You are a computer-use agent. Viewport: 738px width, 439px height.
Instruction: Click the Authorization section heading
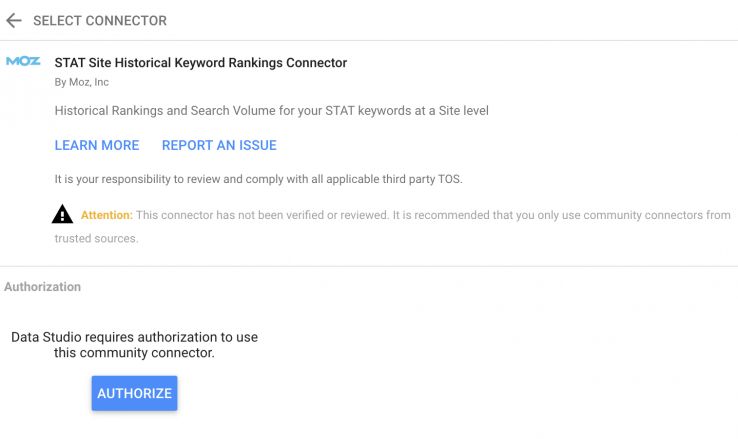[42, 287]
